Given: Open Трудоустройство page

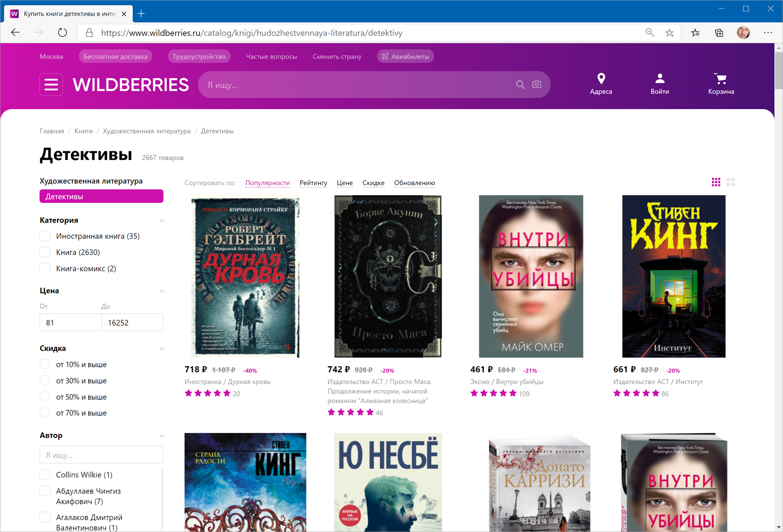Looking at the screenshot, I should point(199,57).
